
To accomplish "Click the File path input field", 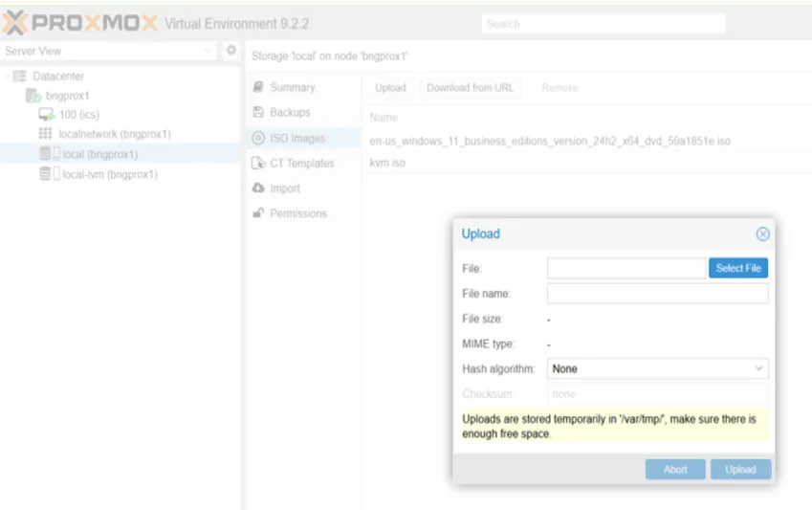I will [x=626, y=268].
